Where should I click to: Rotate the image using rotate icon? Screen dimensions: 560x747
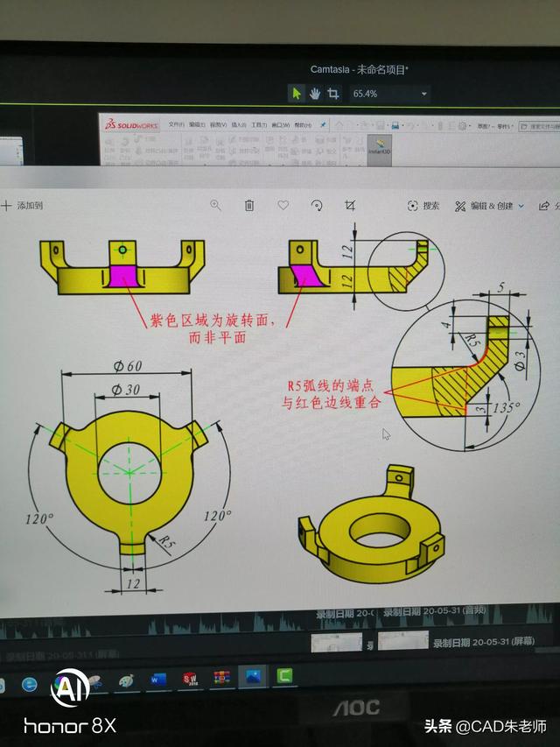click(x=317, y=206)
